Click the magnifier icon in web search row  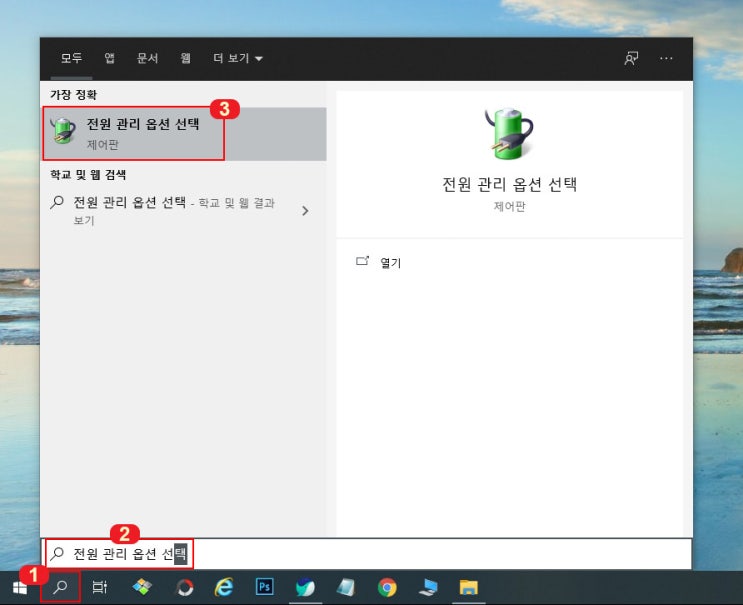click(57, 202)
